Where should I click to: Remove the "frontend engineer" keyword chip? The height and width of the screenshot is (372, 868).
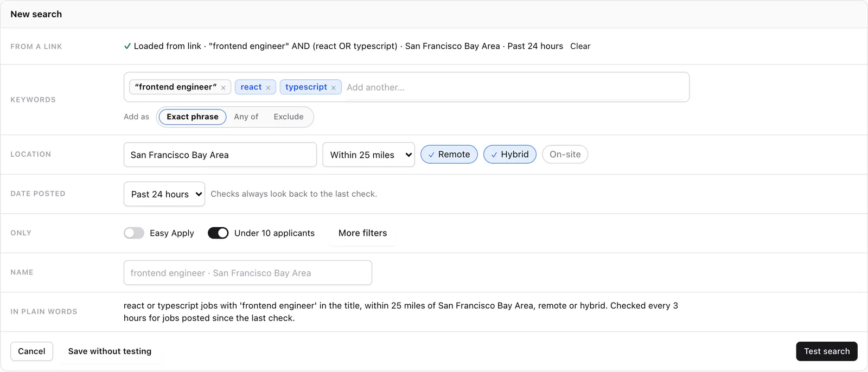coord(223,87)
